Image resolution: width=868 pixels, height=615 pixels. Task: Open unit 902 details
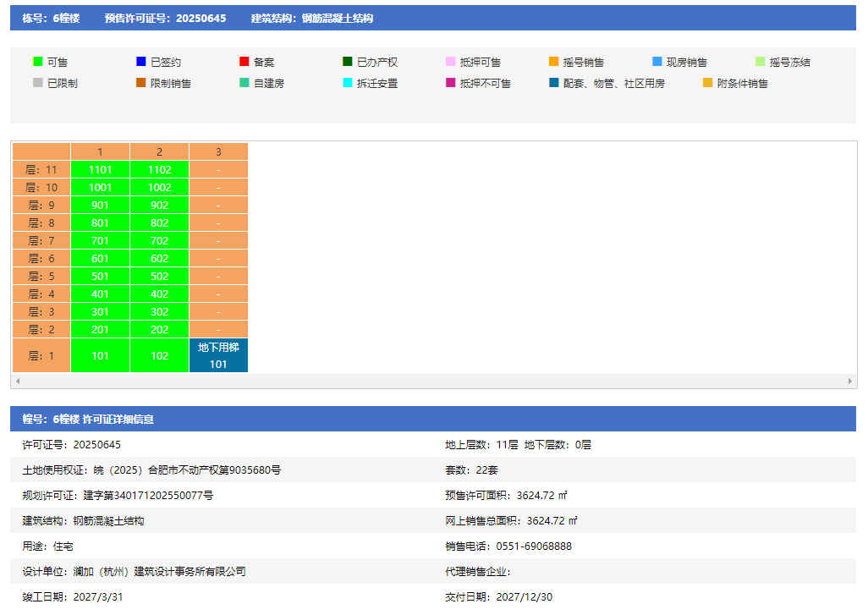tap(159, 205)
